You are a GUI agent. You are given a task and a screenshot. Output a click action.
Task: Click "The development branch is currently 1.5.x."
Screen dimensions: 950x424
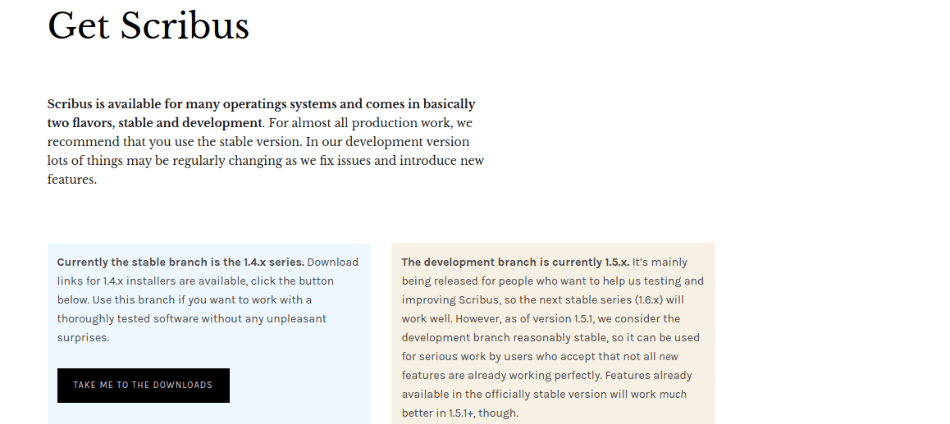tap(516, 262)
